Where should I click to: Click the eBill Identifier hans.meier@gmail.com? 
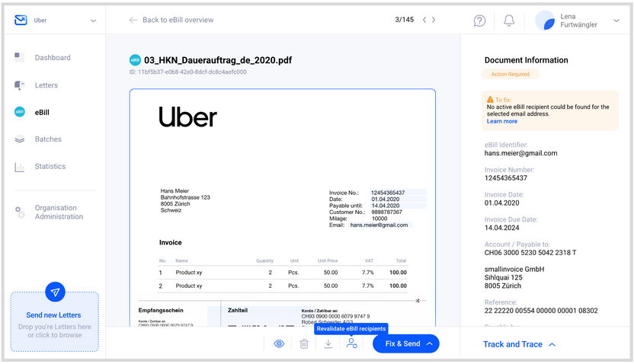[x=520, y=153]
